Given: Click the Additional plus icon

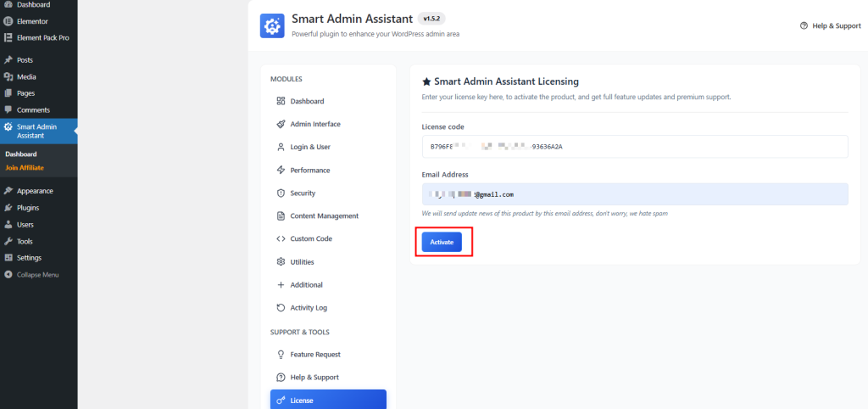Looking at the screenshot, I should (x=281, y=285).
